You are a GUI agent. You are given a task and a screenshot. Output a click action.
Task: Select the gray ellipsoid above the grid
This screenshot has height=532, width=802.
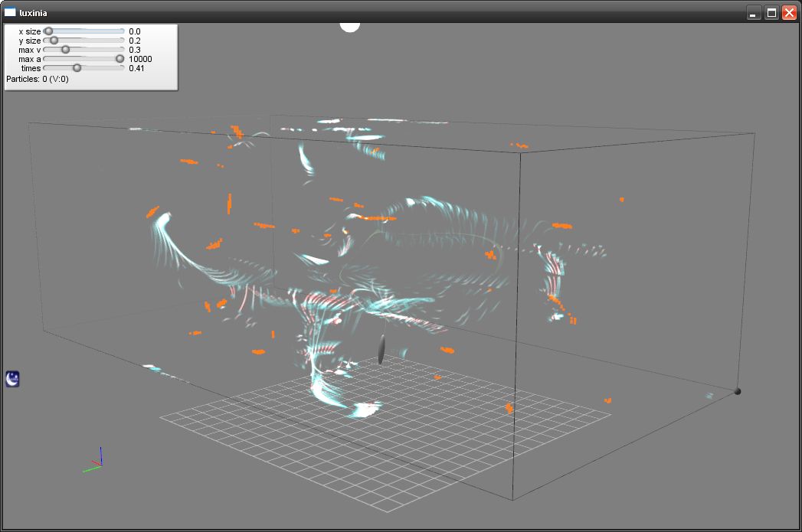[x=381, y=348]
